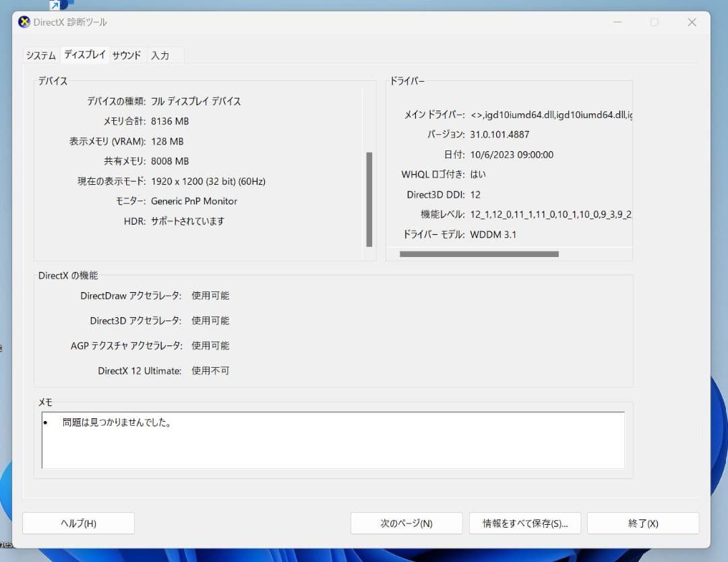Screen dimensions: 728x562
Task: Click 情報をすべて保存(S) to save all info
Action: tap(525, 523)
